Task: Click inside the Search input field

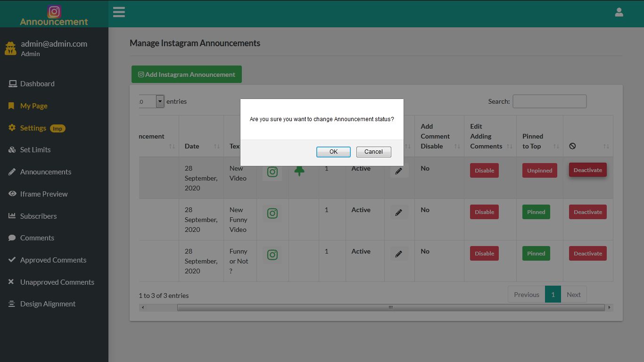Action: click(x=549, y=101)
